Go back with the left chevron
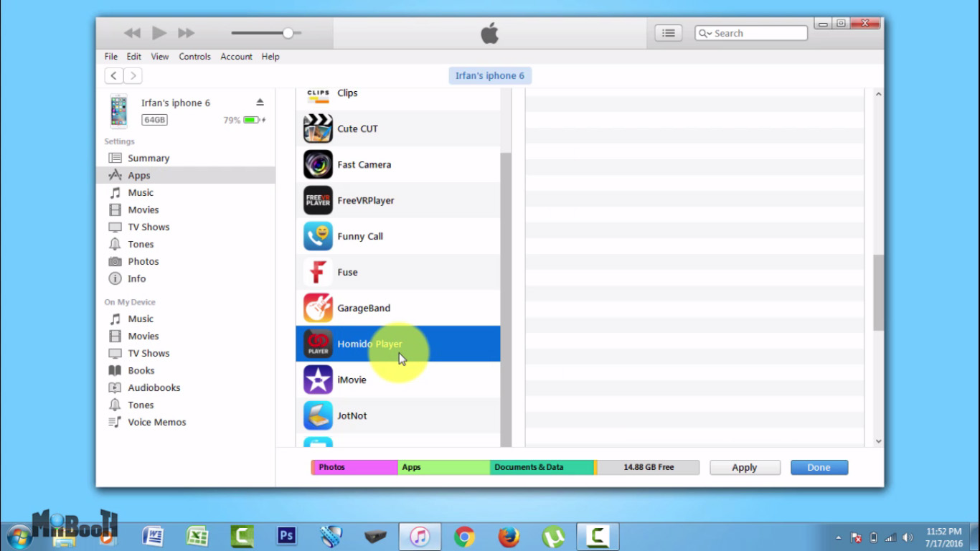The height and width of the screenshot is (551, 980). 113,75
